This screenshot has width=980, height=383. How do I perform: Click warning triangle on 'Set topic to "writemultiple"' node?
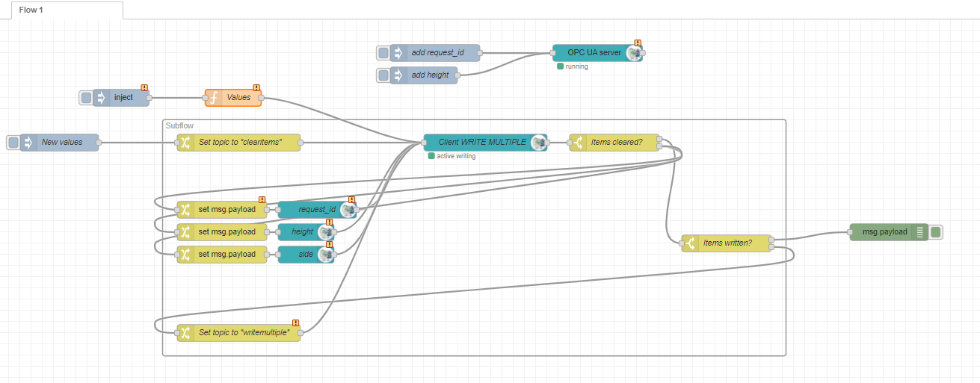tap(296, 323)
